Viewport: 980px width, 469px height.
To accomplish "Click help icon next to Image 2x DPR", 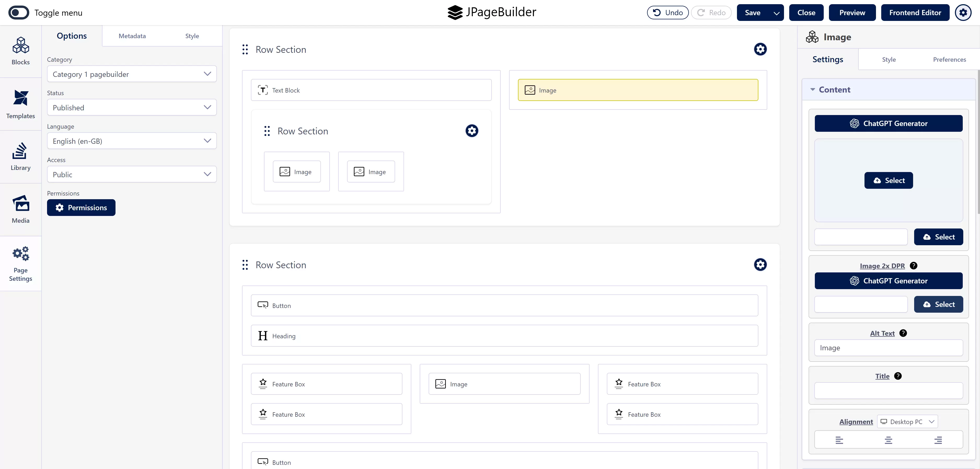I will coord(913,266).
